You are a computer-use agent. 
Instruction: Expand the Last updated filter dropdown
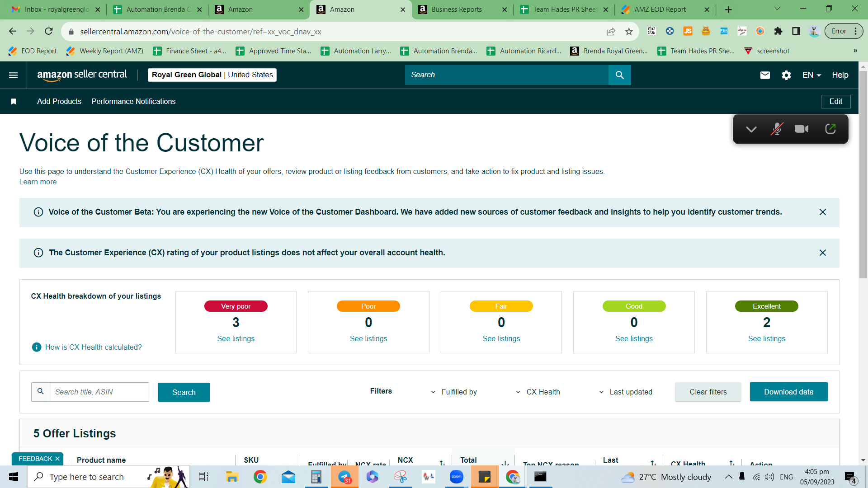(x=626, y=392)
